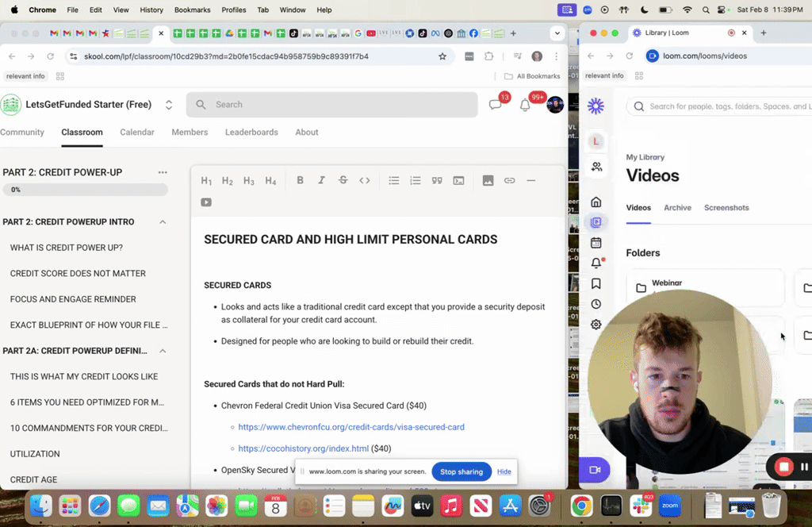Open Skool profile avatar menu
This screenshot has height=527, width=812.
click(555, 105)
